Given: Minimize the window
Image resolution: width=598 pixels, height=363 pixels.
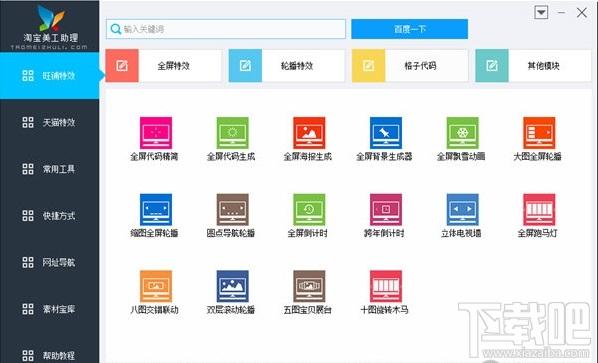Looking at the screenshot, I should tap(561, 12).
